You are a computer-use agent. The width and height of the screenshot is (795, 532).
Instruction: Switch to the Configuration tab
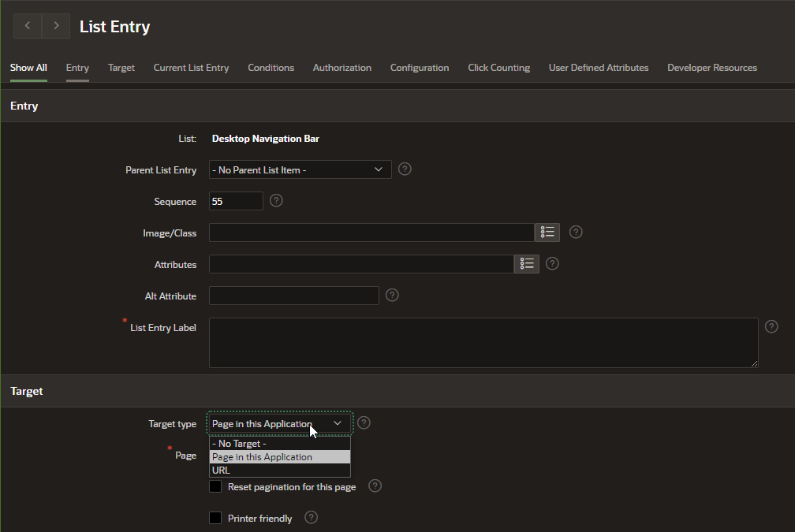click(420, 68)
